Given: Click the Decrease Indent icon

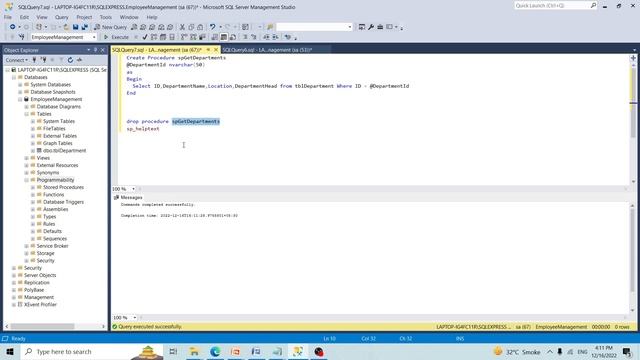Looking at the screenshot, I should (x=266, y=37).
